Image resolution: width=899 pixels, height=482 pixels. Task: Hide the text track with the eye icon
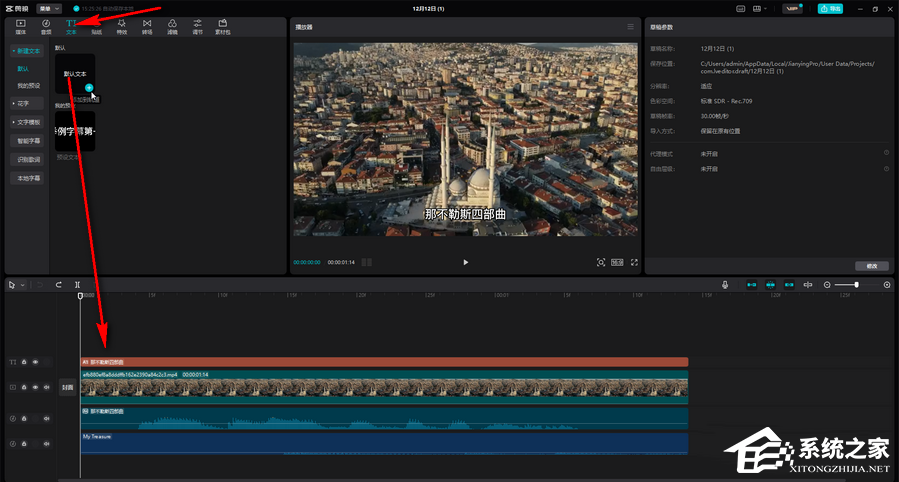[35, 362]
